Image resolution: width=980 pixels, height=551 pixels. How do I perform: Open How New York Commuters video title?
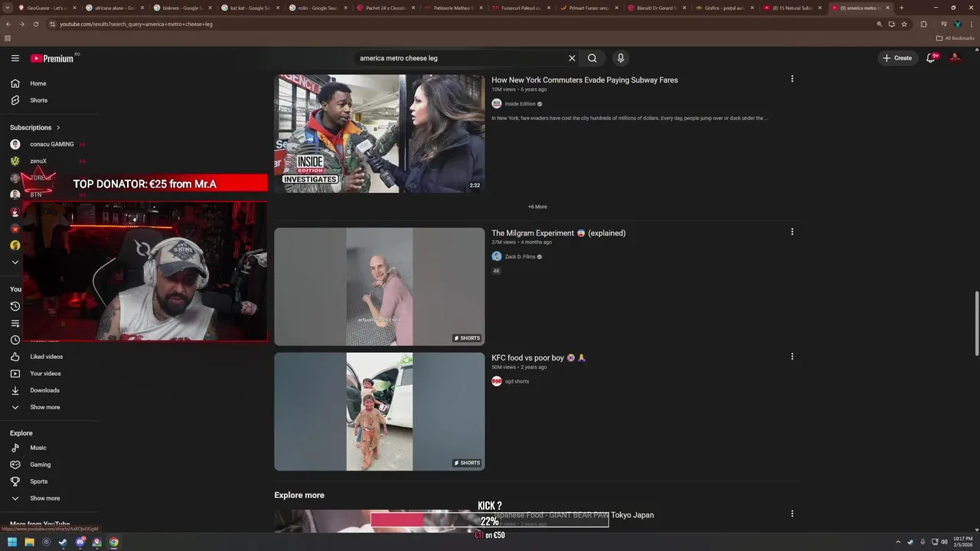[584, 80]
